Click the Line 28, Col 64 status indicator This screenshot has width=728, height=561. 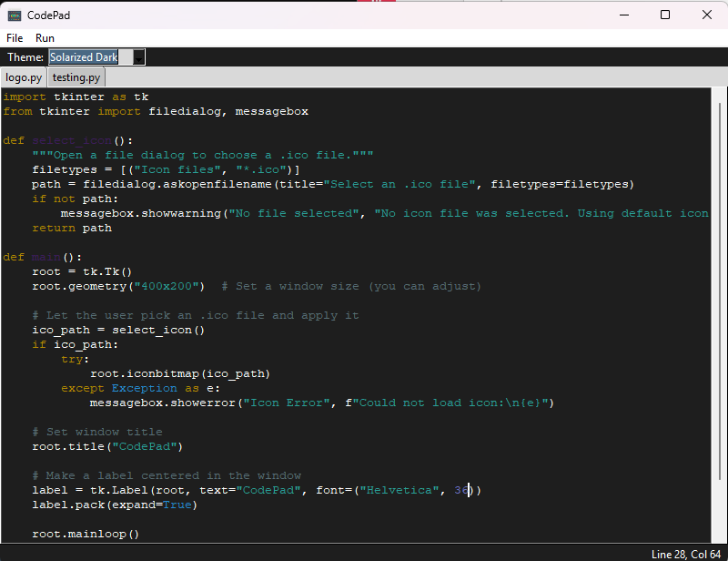click(x=686, y=554)
